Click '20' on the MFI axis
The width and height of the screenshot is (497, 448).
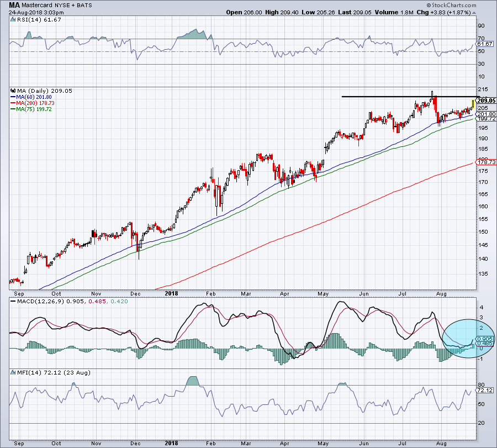point(481,423)
